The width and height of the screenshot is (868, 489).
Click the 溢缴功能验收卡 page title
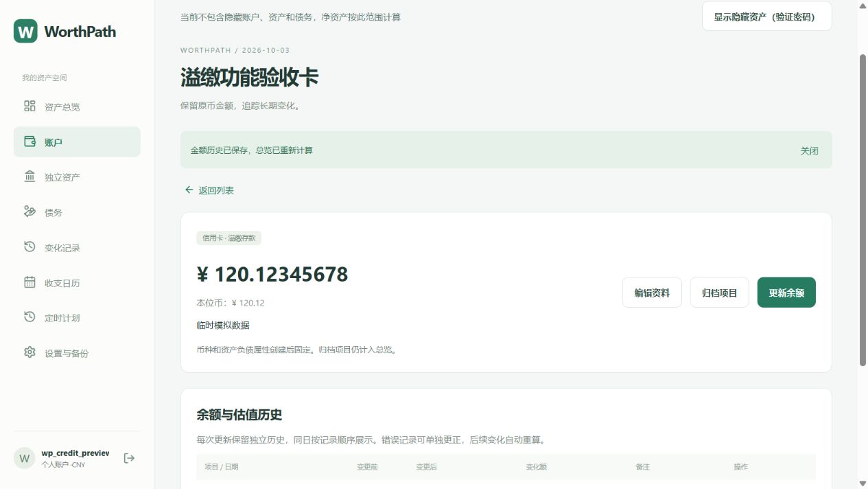250,77
